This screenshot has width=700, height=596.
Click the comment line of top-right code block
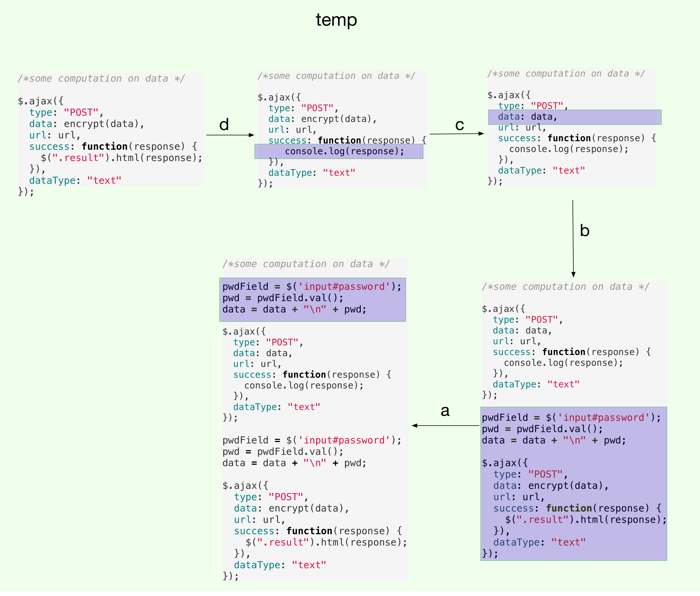tap(566, 74)
